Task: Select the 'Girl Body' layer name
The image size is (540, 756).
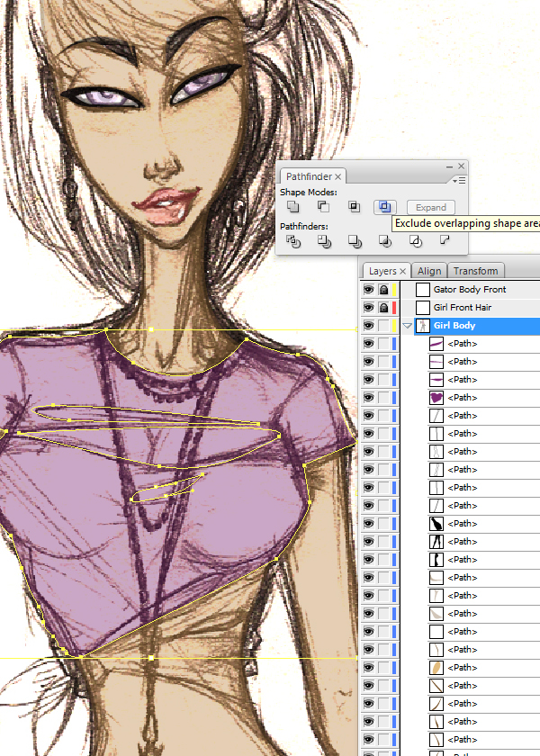Action: coord(454,326)
